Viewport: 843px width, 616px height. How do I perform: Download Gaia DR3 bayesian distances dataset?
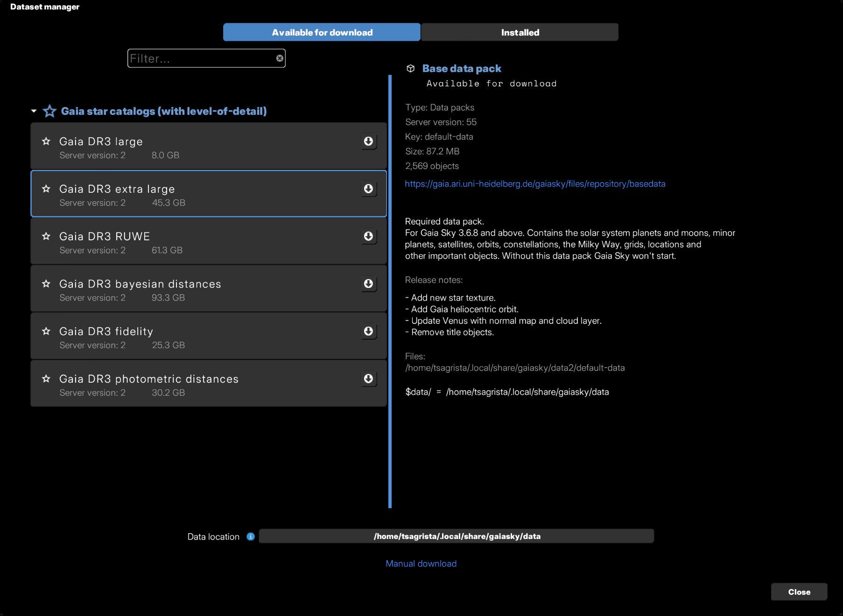[x=368, y=284]
